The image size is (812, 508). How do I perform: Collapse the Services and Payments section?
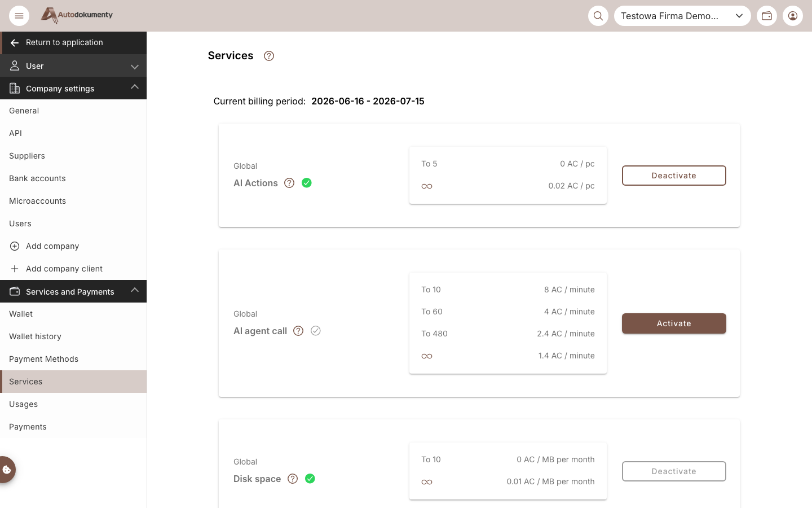[x=73, y=291]
